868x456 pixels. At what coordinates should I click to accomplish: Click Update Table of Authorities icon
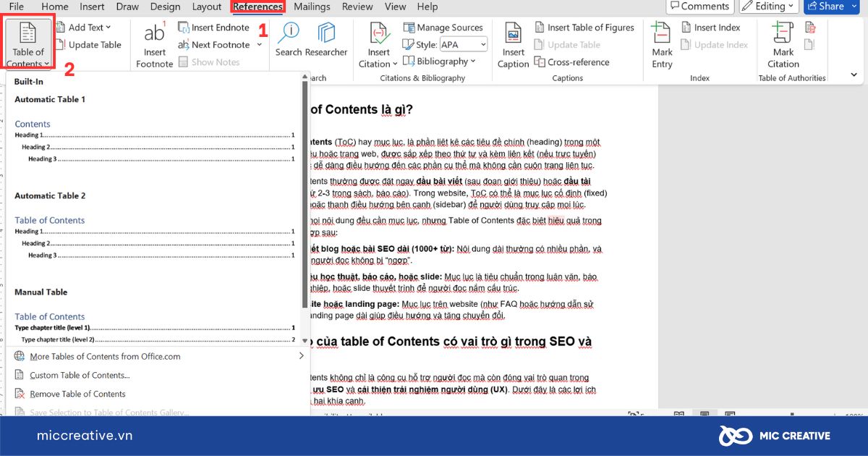(x=810, y=45)
